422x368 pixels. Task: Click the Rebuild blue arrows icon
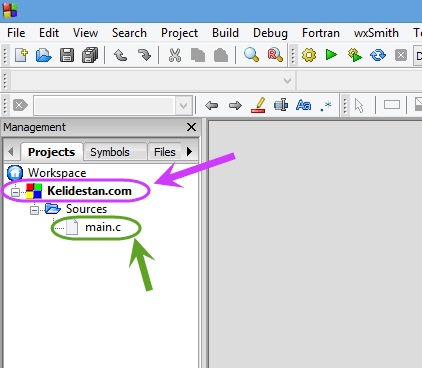[378, 55]
